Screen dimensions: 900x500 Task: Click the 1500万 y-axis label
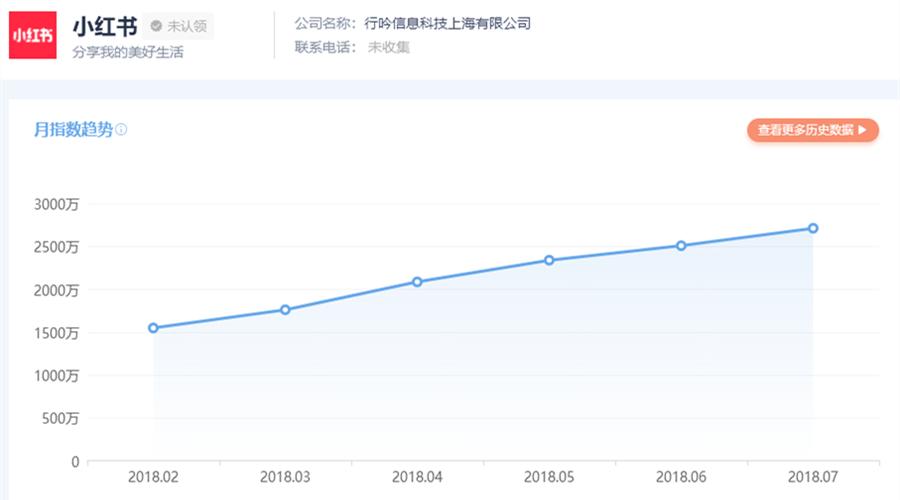pyautogui.click(x=56, y=333)
